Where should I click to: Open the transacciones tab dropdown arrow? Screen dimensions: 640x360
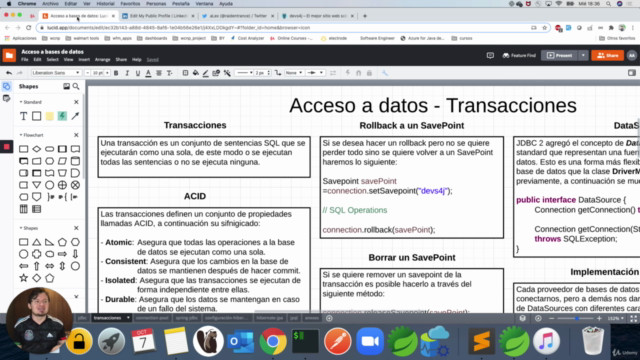[x=128, y=318]
